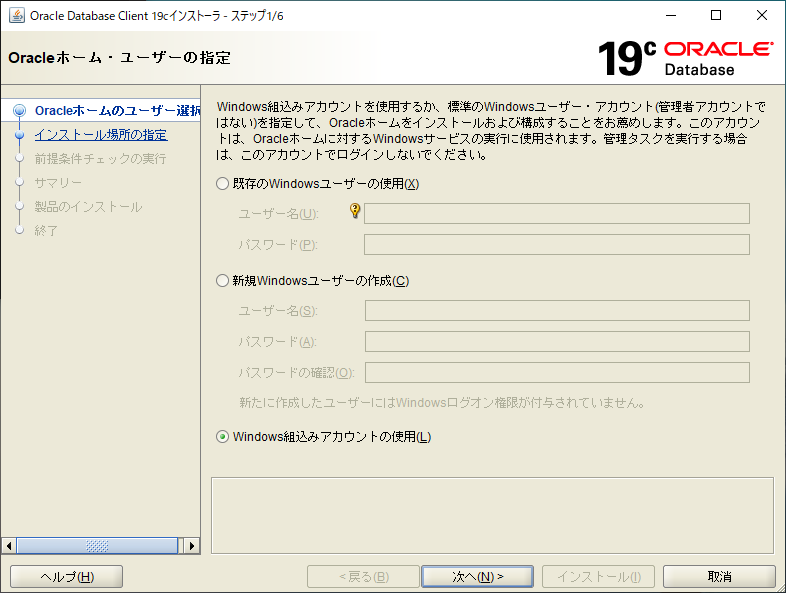Click the empty message area at the bottom
The width and height of the screenshot is (786, 593).
[x=492, y=515]
